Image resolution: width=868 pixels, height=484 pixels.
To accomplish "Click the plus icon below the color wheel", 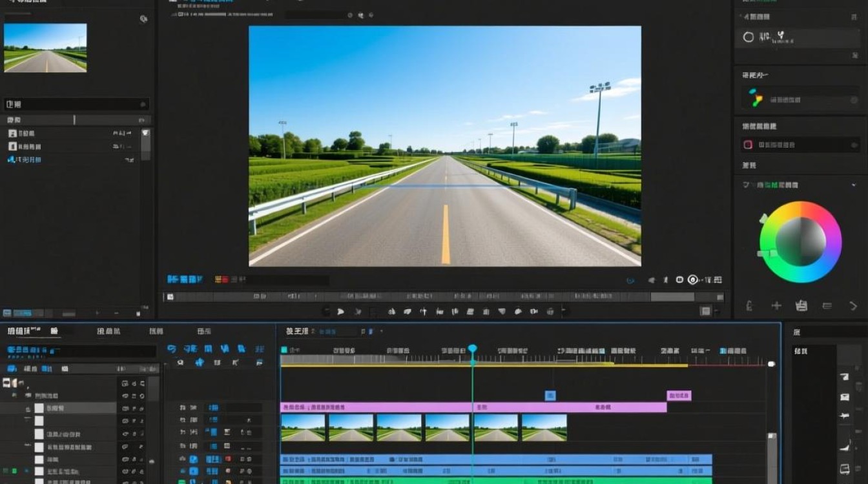I will [776, 306].
